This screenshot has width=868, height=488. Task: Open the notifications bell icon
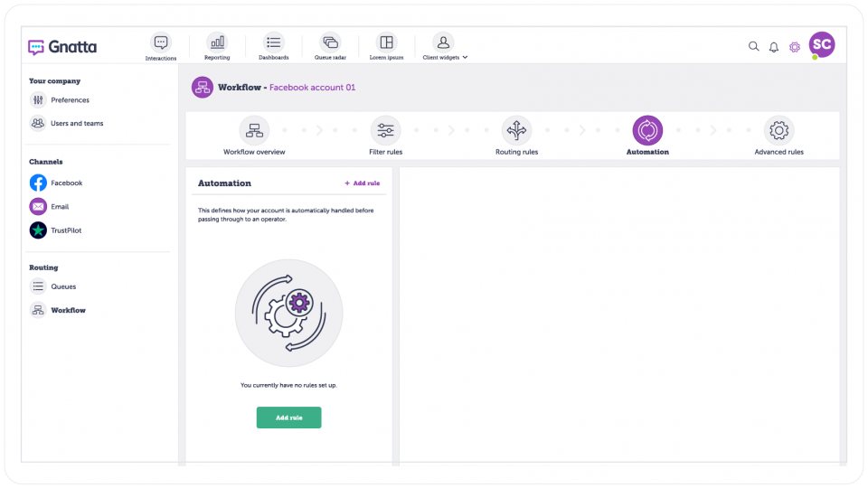[774, 47]
